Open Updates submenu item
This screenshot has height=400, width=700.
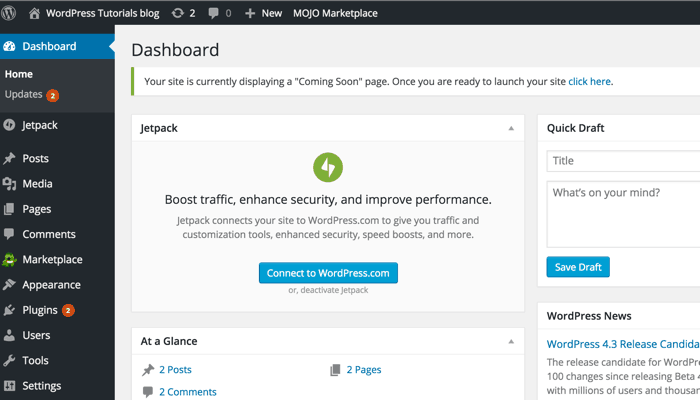pyautogui.click(x=24, y=95)
